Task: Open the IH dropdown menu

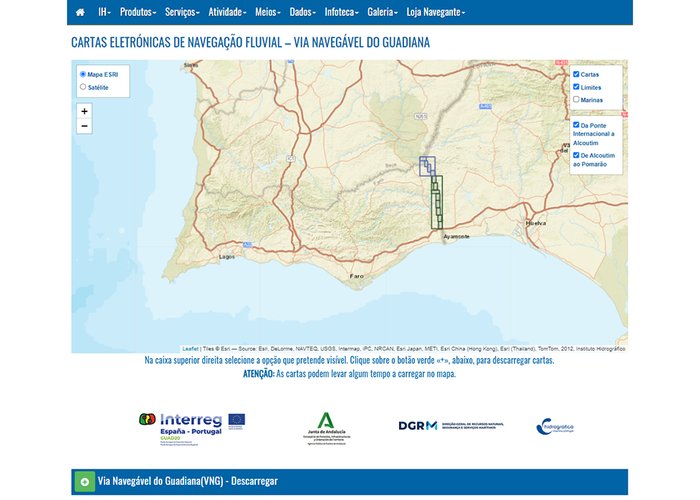Action: point(104,12)
